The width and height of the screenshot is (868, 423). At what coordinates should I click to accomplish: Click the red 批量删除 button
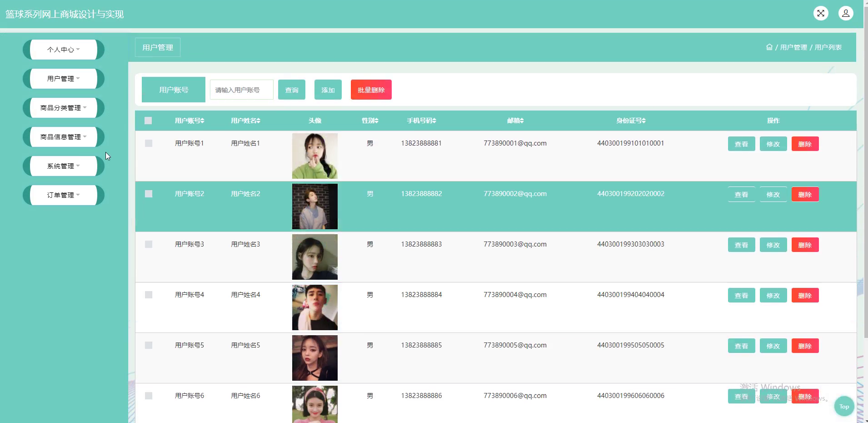coord(371,90)
